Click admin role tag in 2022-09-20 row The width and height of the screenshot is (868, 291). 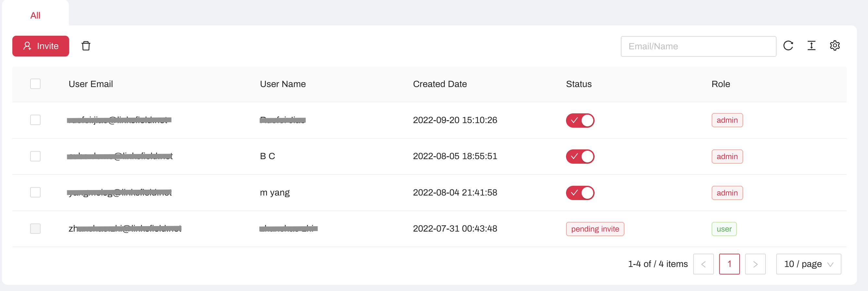(727, 120)
